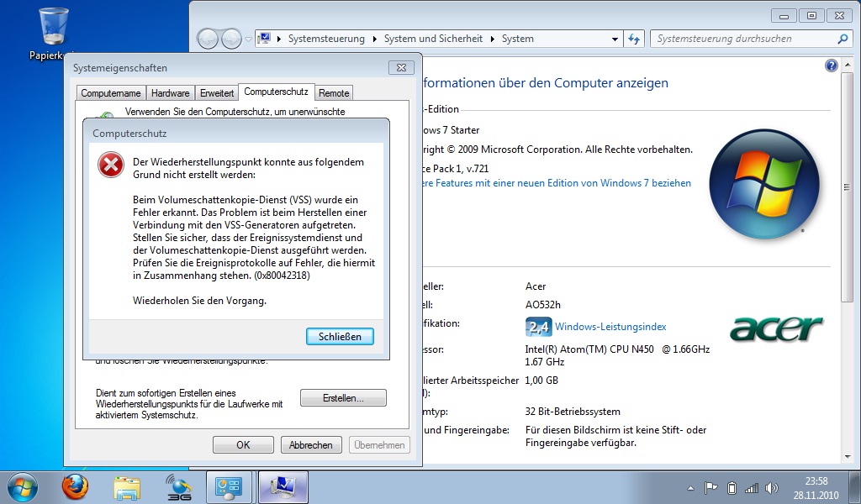The image size is (861, 504).
Task: Click the Erstellen... button
Action: coord(343,398)
